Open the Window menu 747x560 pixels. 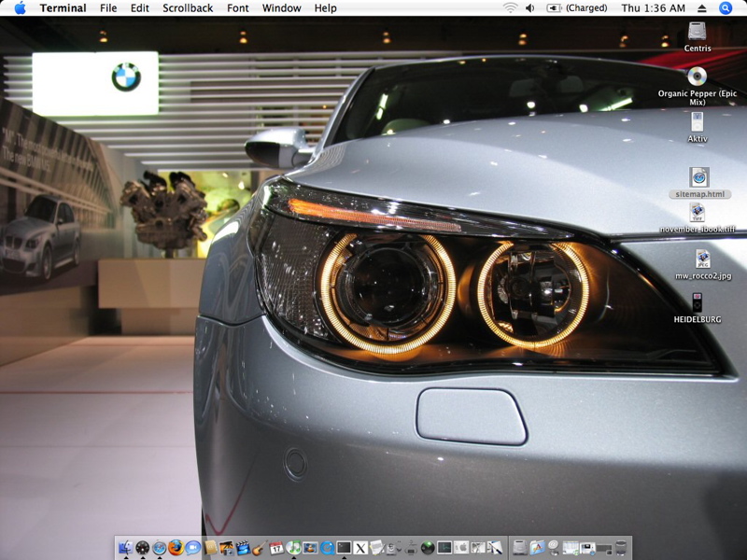[282, 8]
